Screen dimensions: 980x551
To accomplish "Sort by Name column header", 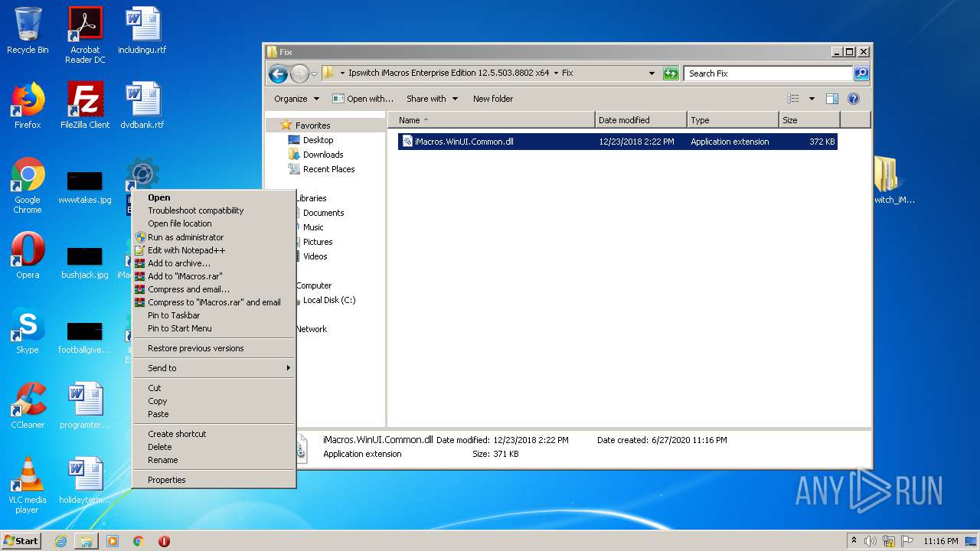I will (x=492, y=120).
